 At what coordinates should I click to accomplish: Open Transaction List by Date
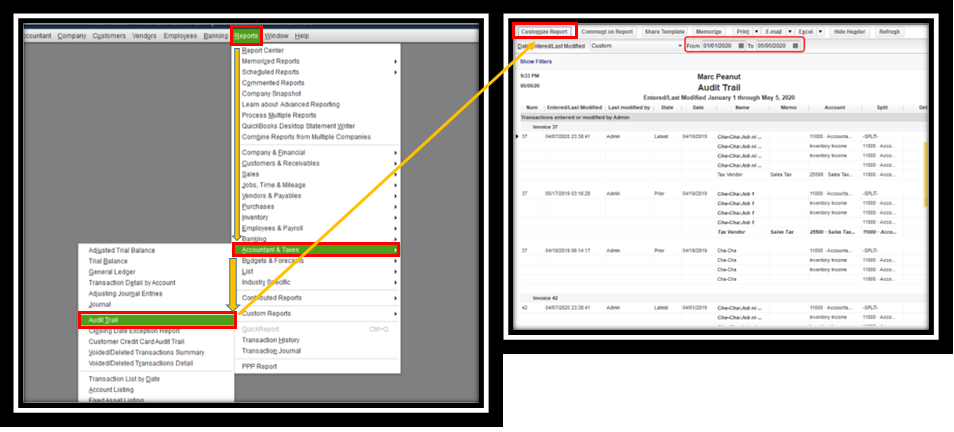[x=124, y=378]
